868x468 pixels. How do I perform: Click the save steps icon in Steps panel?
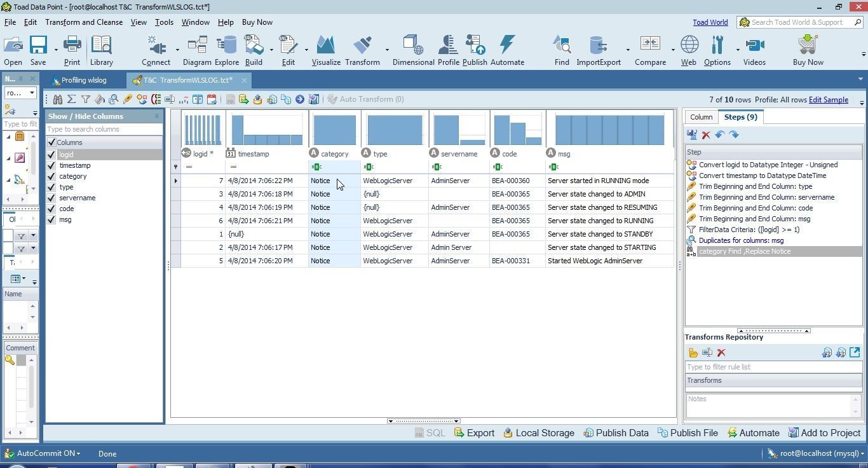[692, 135]
